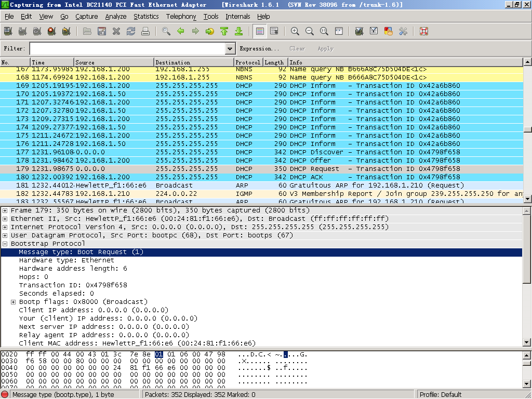Open preferences wrench icon
The image size is (532, 399).
coord(403,31)
